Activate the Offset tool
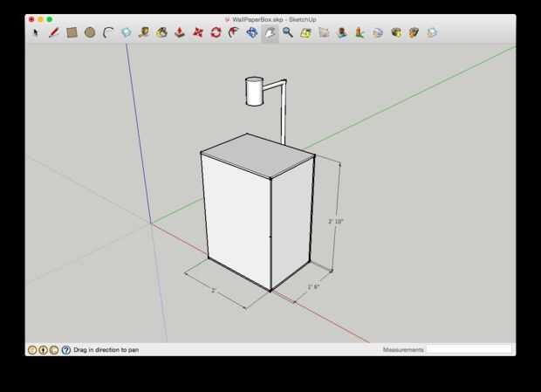541x392 pixels. tap(234, 33)
